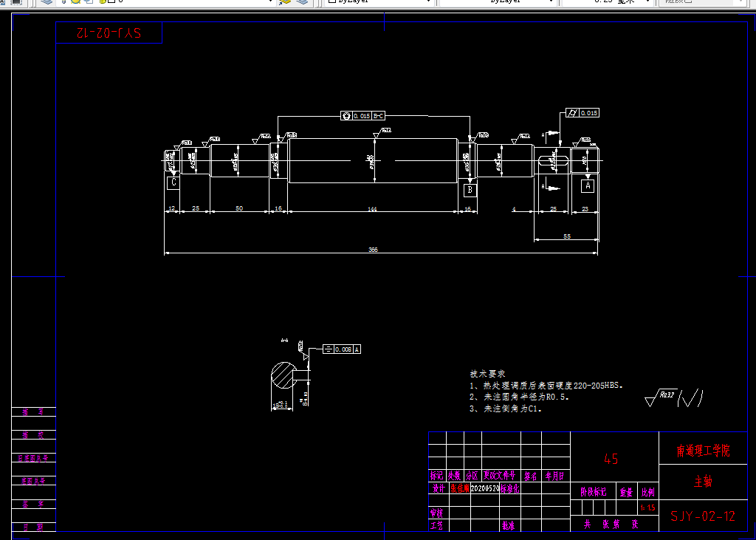The width and height of the screenshot is (756, 540).
Task: Select the parenthesized roughness checkmark symbol
Action: coord(690,398)
